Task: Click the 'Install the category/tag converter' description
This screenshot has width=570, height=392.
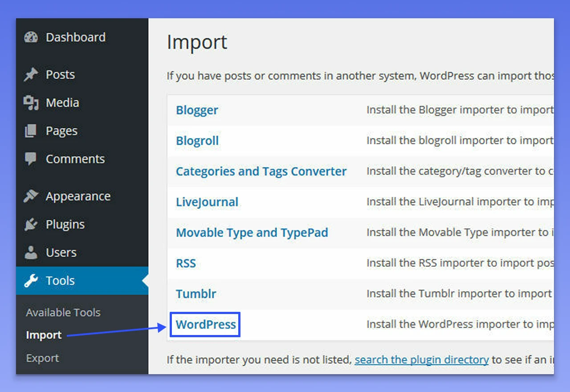Action: [x=460, y=171]
